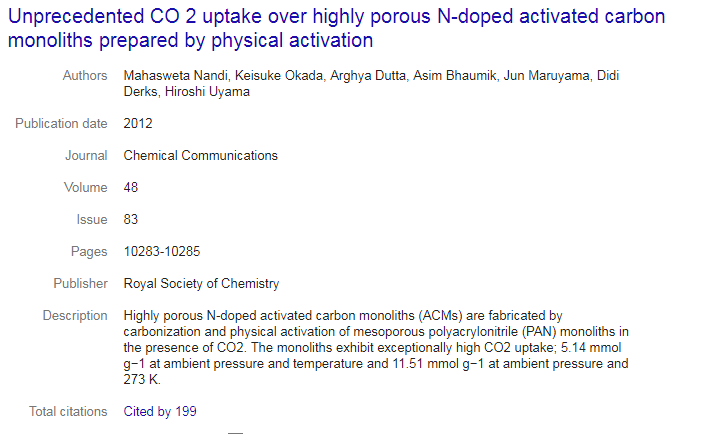Click the 'Journal' field label
Image resolution: width=706 pixels, height=434 pixels.
[x=86, y=155]
